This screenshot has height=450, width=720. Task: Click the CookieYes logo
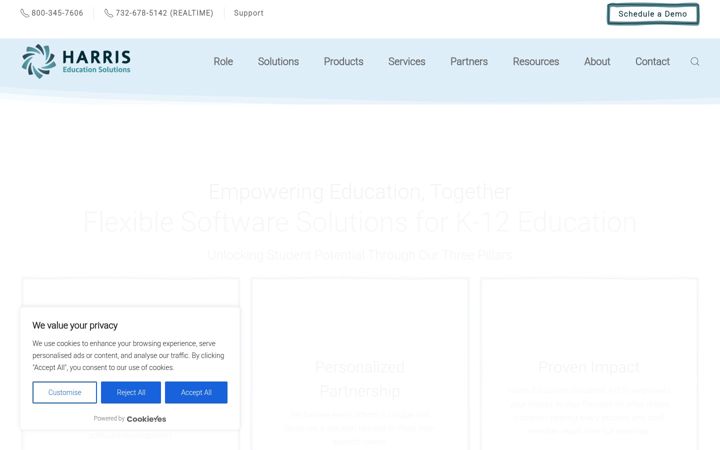146,419
